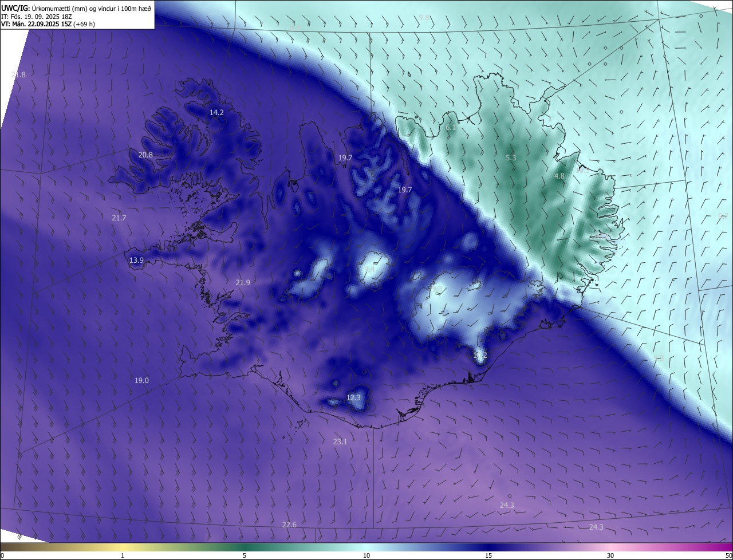Click the 21.9 value label on the map
This screenshot has height=560, width=733.
[x=243, y=282]
